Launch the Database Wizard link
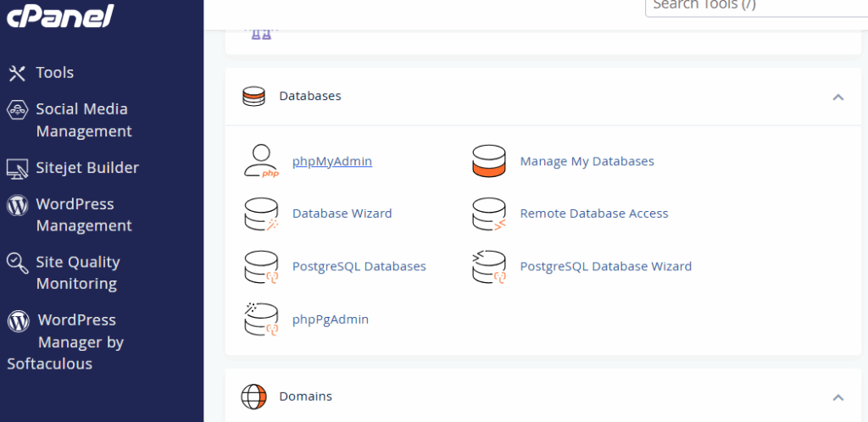 coord(342,214)
